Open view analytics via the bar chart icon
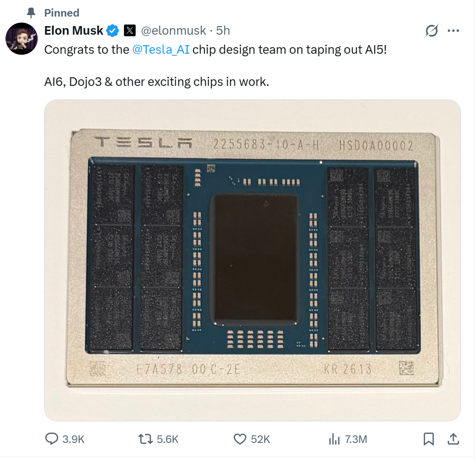The image size is (476, 460). (x=334, y=439)
